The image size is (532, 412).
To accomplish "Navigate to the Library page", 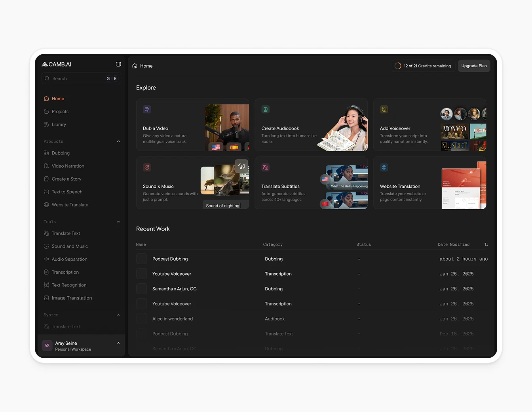I will coord(59,124).
